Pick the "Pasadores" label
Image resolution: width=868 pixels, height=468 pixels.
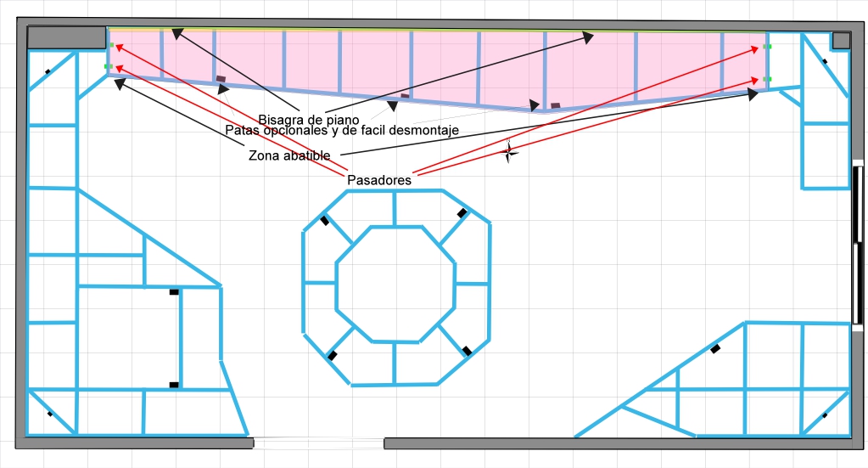point(379,180)
